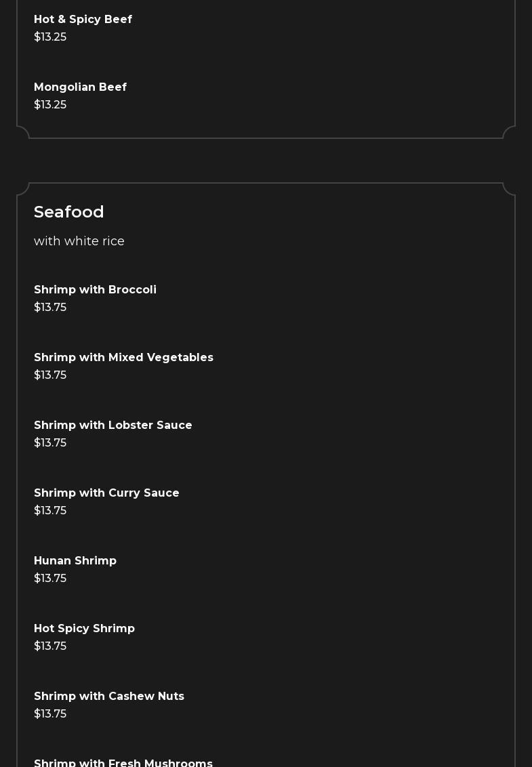
Task: Open the Shrimp with Curry Sauce item
Action: pos(106,493)
